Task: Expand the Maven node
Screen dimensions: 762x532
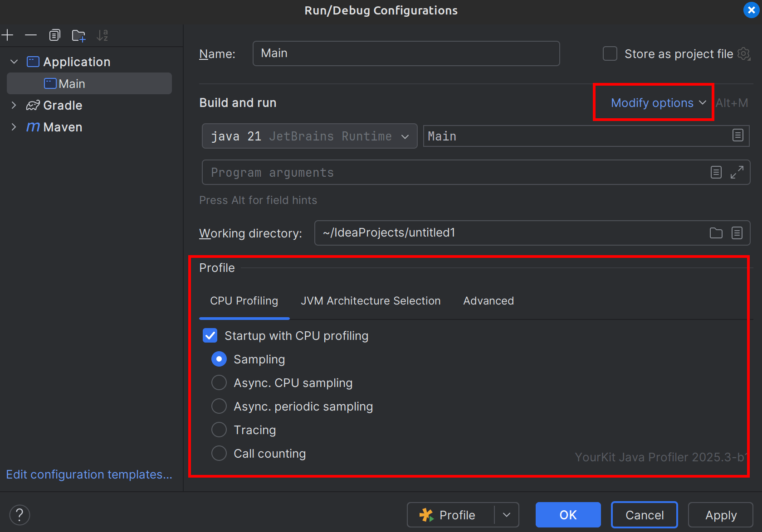Action: point(14,127)
